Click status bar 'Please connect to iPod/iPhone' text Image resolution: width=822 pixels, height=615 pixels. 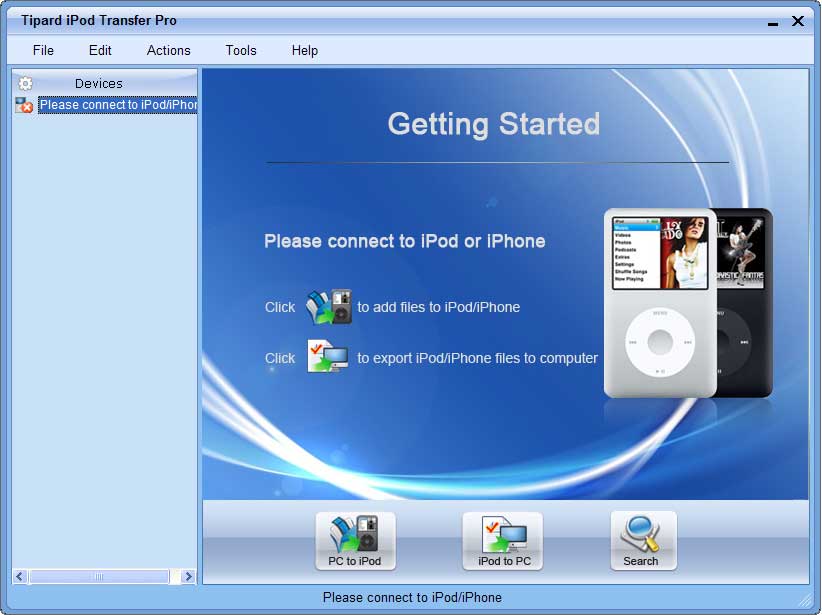pos(412,597)
